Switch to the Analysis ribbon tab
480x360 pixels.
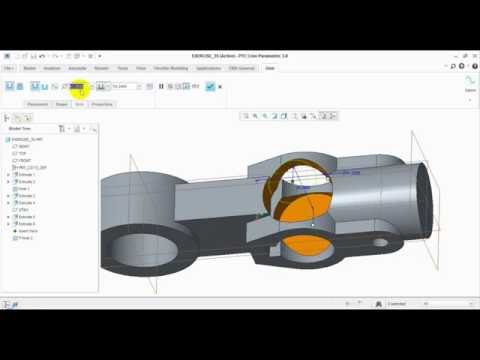pyautogui.click(x=52, y=68)
